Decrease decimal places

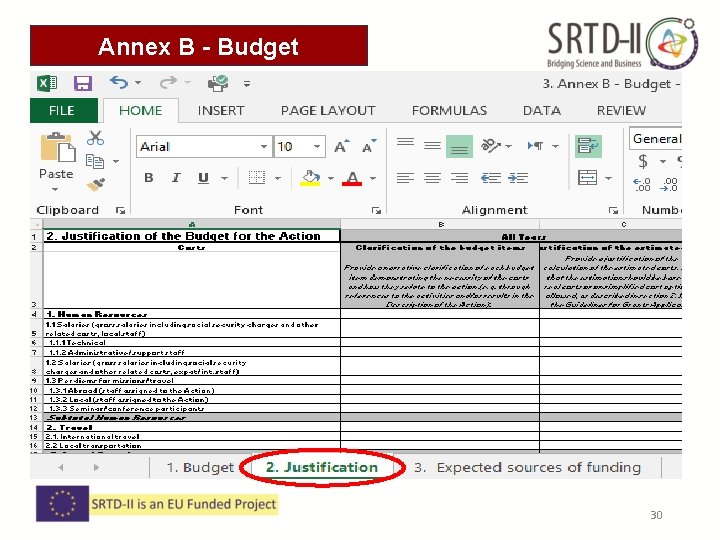tap(669, 185)
